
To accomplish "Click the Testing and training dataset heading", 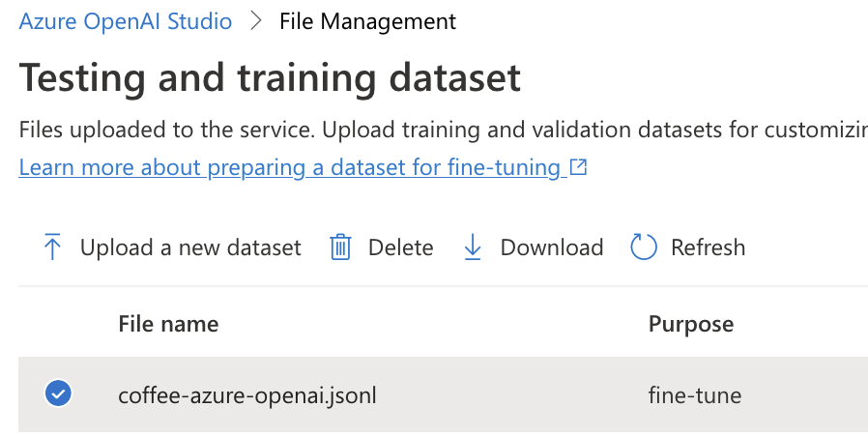I will point(270,77).
